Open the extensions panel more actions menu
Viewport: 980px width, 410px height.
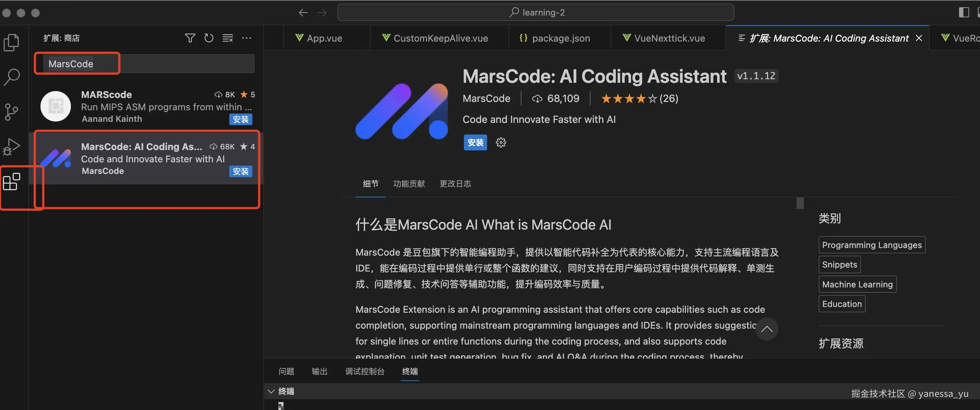(247, 38)
